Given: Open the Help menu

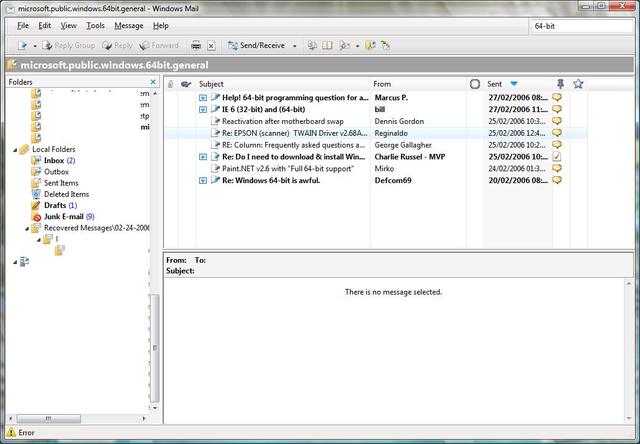Looking at the screenshot, I should (x=160, y=26).
